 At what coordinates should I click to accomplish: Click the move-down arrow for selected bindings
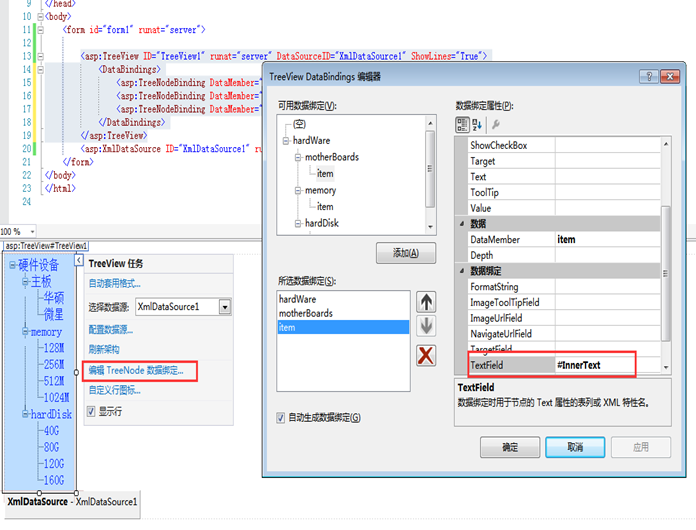(x=425, y=326)
